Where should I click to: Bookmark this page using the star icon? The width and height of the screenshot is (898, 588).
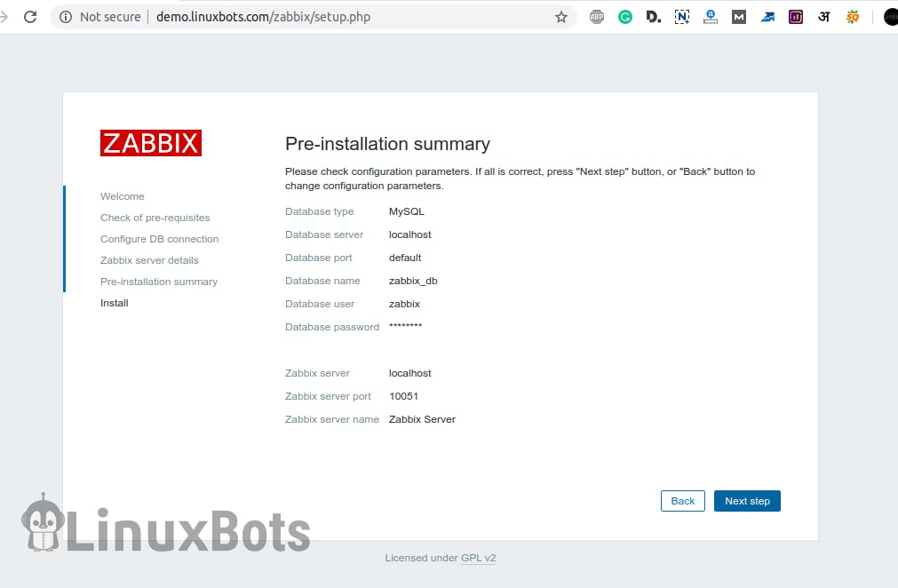click(561, 16)
